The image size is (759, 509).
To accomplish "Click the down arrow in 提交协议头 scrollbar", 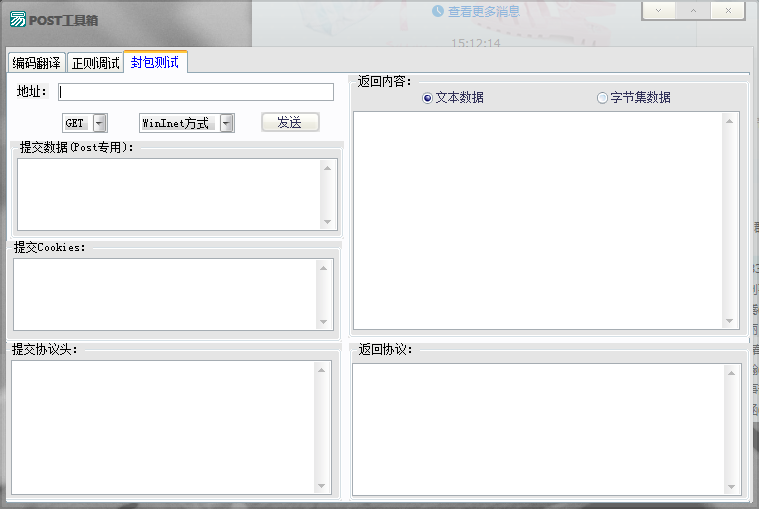I will tap(321, 486).
